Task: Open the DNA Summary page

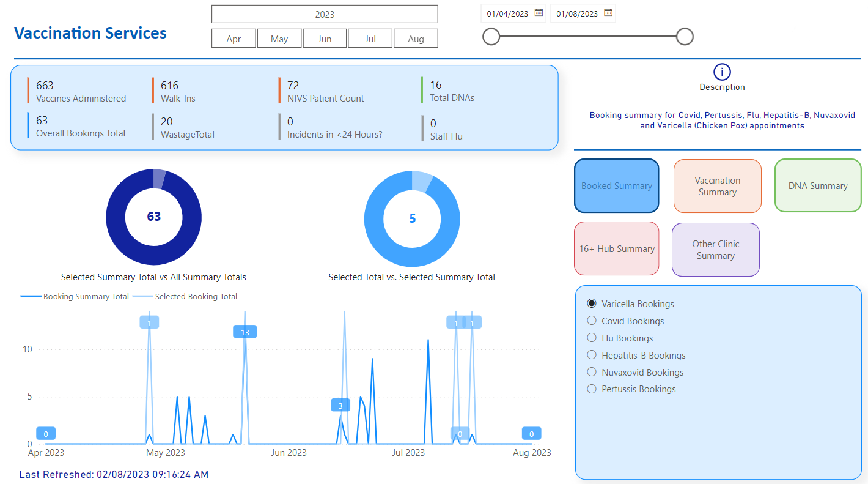Action: click(818, 186)
